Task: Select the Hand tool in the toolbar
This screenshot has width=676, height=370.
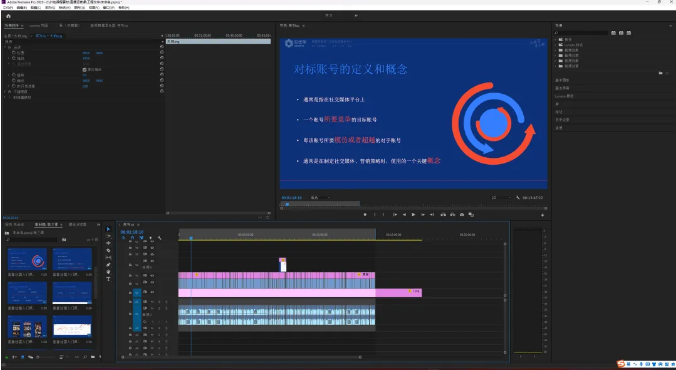Action: (108, 272)
